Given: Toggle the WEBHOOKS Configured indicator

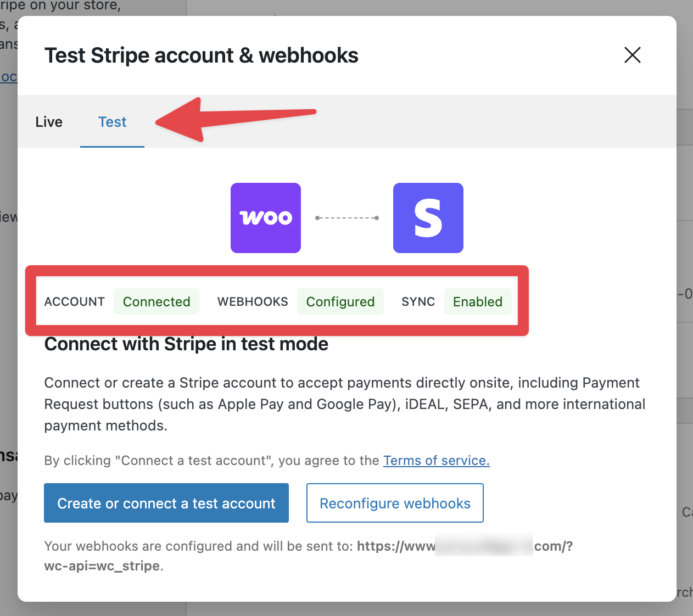Looking at the screenshot, I should (x=340, y=301).
